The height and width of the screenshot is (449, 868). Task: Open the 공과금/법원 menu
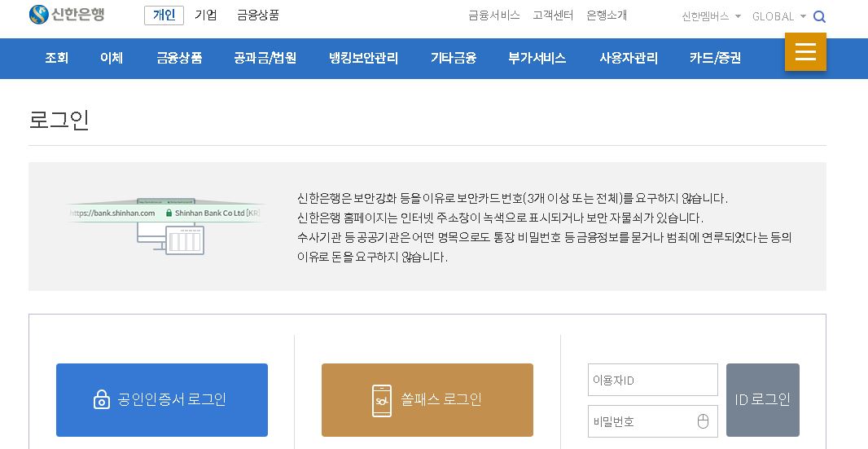265,58
